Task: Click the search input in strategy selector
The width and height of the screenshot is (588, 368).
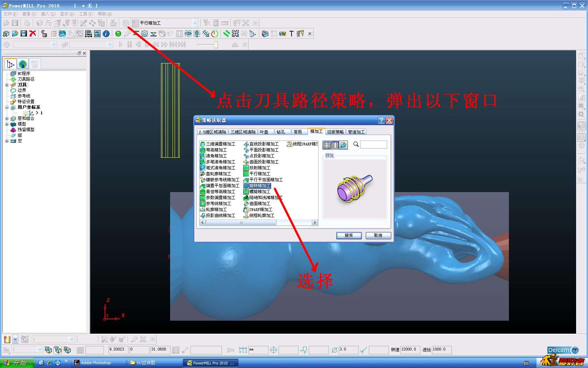Action: (x=373, y=144)
